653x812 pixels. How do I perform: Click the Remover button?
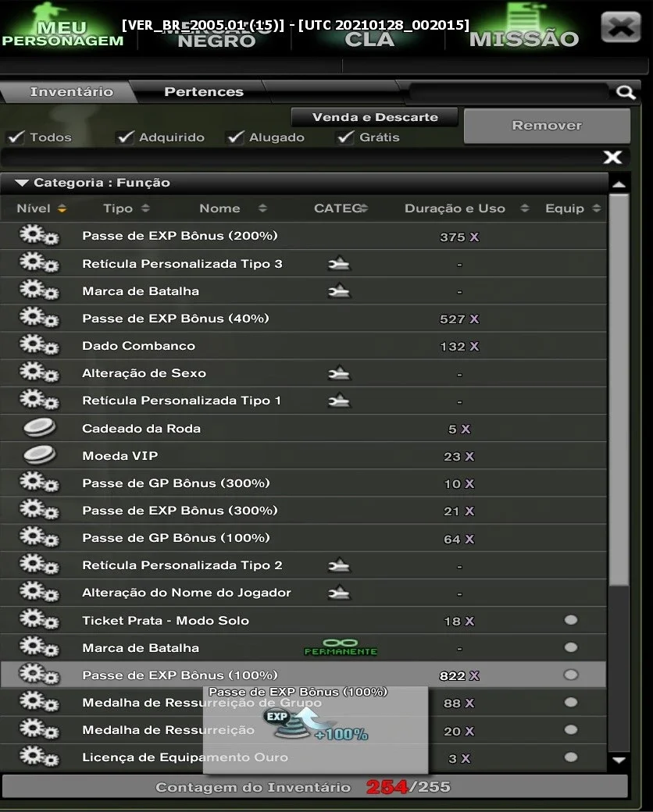[547, 126]
